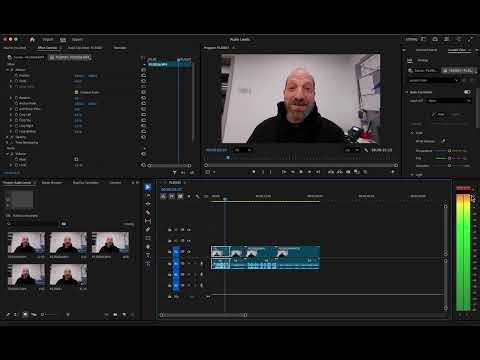
Task: Select the Rectangle tool
Action: click(x=148, y=238)
